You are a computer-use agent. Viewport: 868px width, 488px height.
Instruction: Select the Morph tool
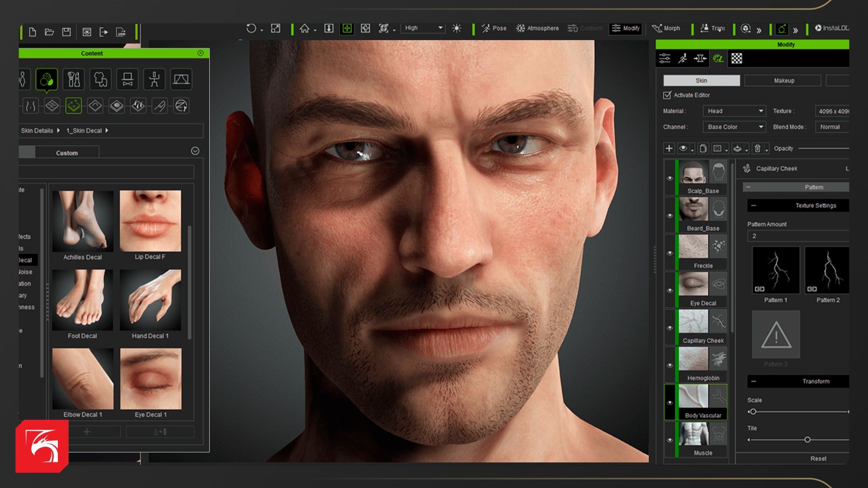click(666, 28)
